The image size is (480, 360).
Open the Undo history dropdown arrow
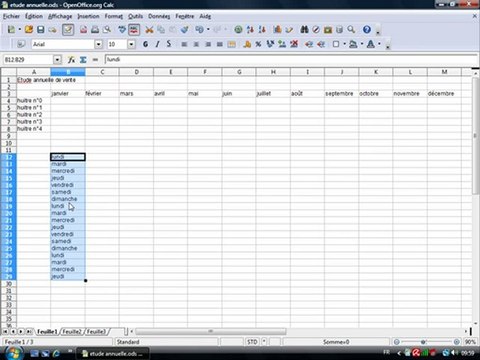tap(208, 30)
